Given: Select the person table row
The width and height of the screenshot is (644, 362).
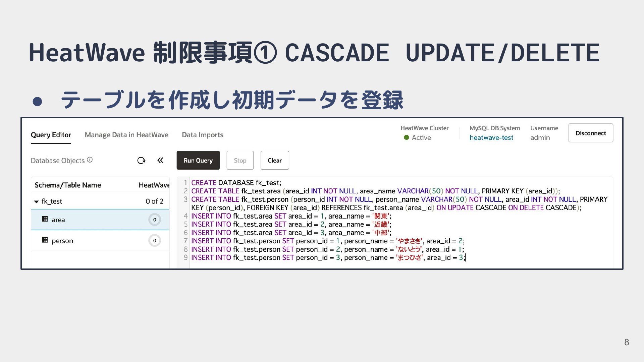Looking at the screenshot, I should point(100,241).
